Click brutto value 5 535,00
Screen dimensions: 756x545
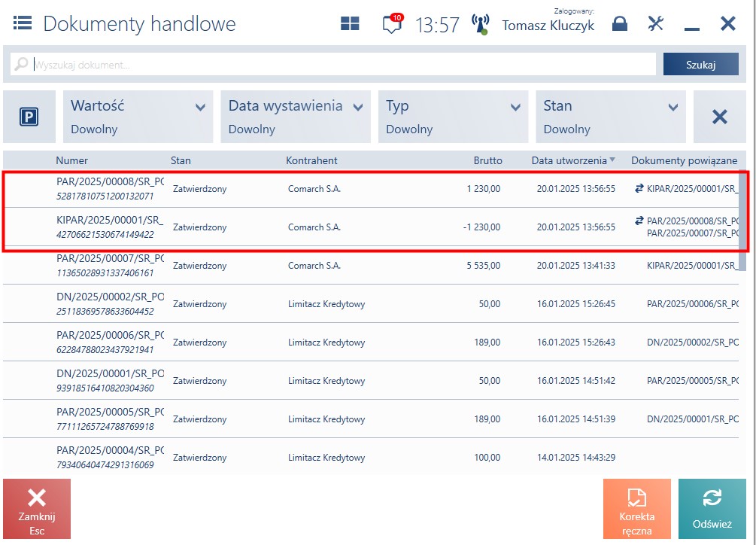484,265
